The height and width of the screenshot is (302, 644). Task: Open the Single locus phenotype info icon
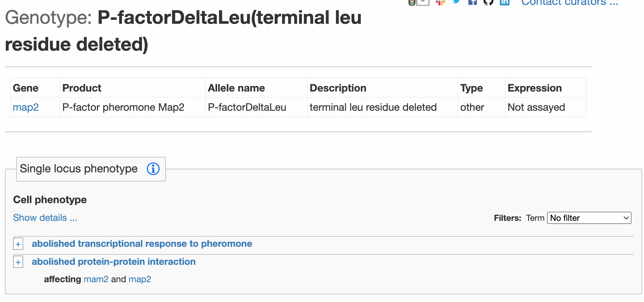point(153,169)
